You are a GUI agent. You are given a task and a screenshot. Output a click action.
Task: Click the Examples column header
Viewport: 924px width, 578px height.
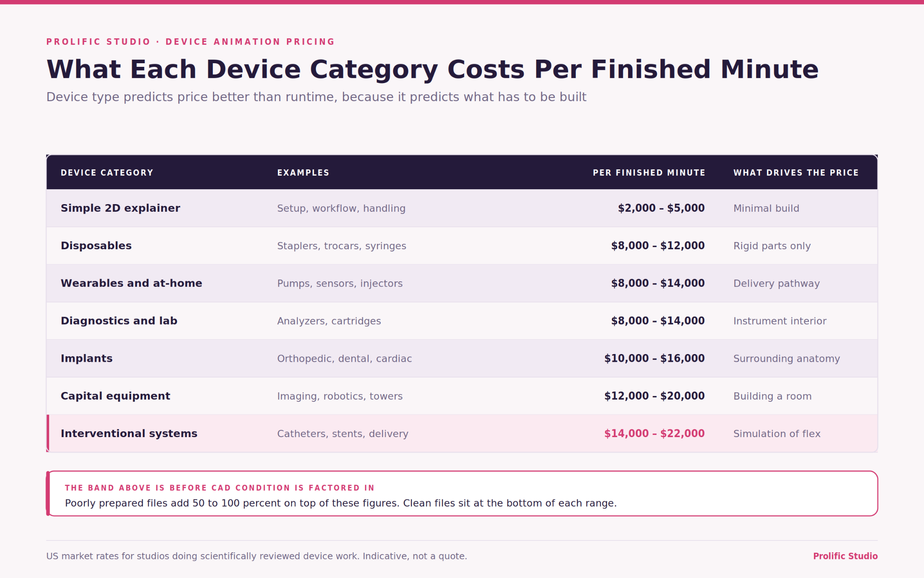(303, 172)
